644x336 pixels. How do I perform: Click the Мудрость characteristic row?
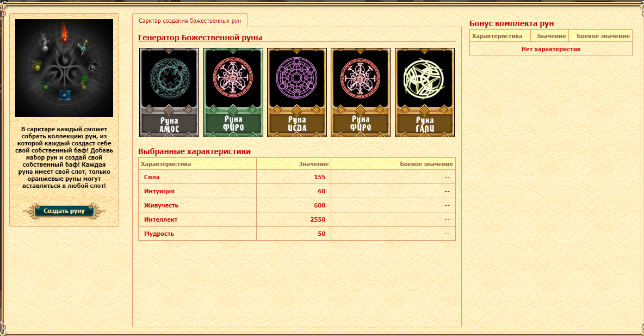(x=159, y=234)
